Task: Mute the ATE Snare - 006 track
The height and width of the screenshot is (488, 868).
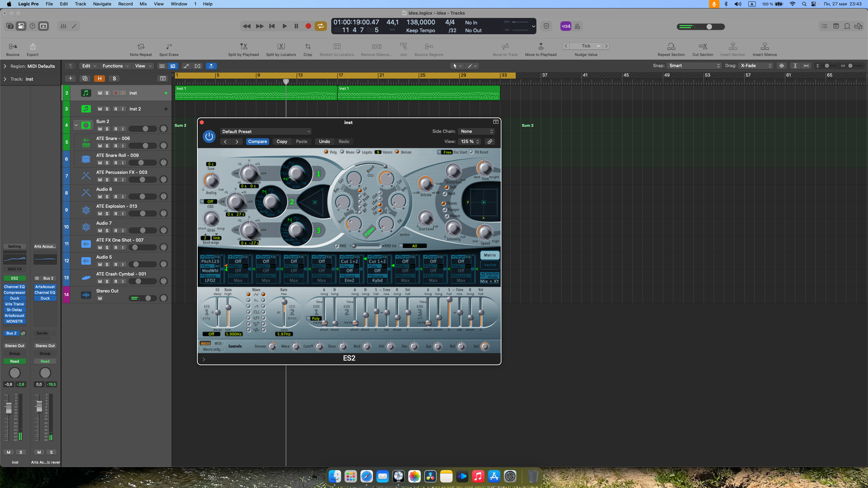Action: tap(100, 146)
